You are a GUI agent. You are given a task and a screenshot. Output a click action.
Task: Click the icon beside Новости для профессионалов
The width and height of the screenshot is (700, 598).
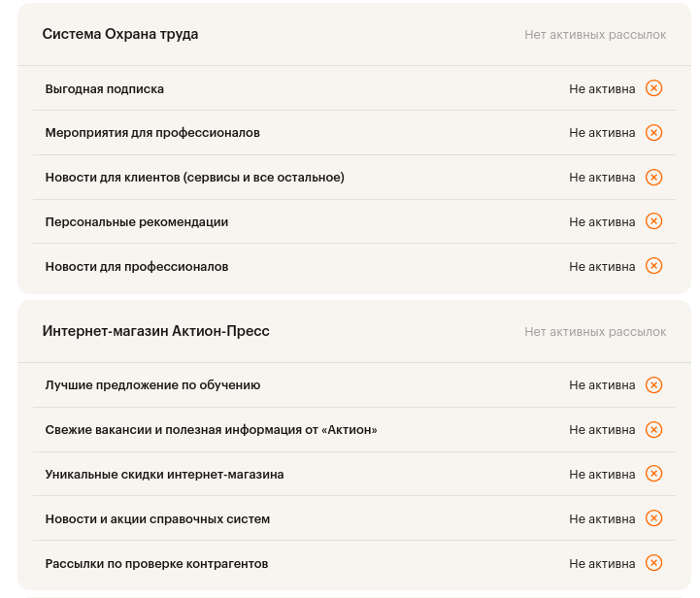(x=654, y=266)
